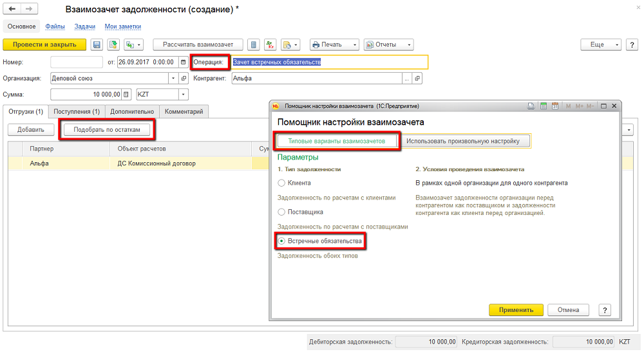The height and width of the screenshot is (352, 644).
Task: Switch to the Поступления (1) tab
Action: tap(77, 112)
